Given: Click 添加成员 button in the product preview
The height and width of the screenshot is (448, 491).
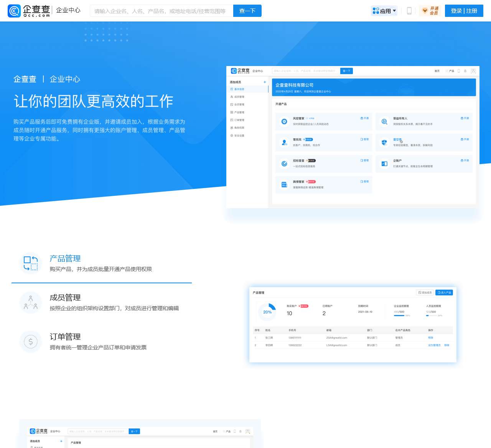Looking at the screenshot, I should coord(425,293).
